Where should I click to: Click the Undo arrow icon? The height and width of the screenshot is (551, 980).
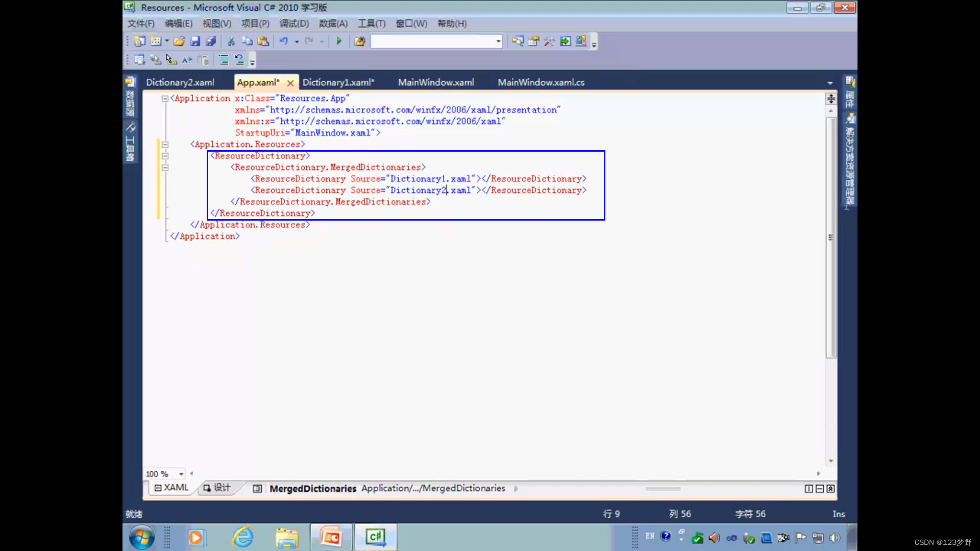[x=284, y=41]
